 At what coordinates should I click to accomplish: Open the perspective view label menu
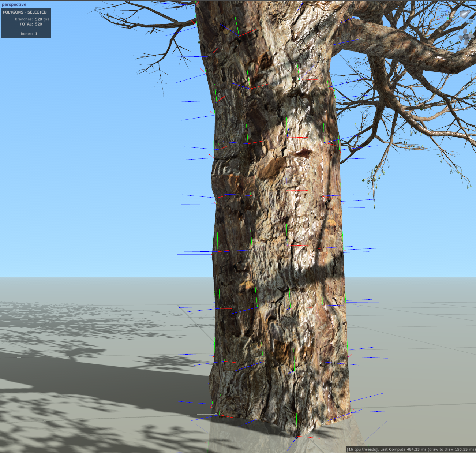pyautogui.click(x=14, y=4)
